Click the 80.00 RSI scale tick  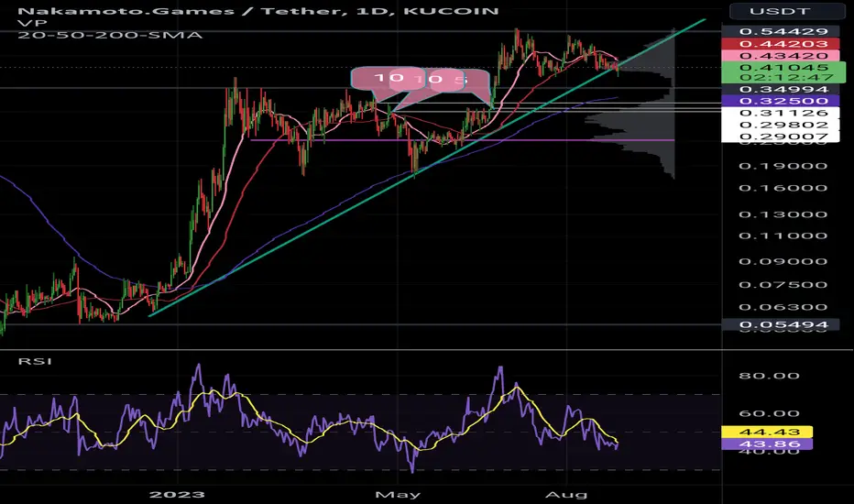pos(770,376)
